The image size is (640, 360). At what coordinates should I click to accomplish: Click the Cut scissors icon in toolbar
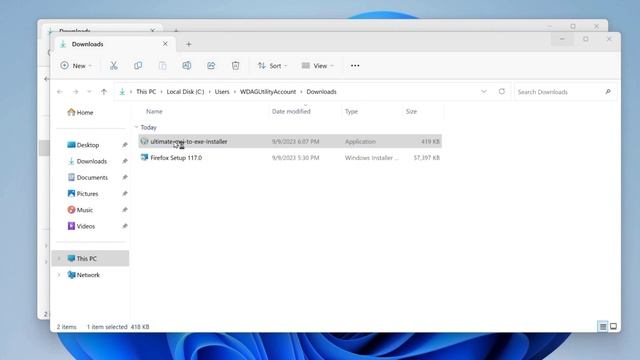click(113, 65)
